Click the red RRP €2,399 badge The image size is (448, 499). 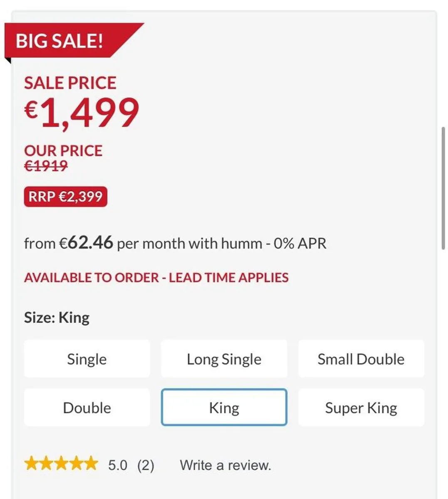pyautogui.click(x=65, y=196)
